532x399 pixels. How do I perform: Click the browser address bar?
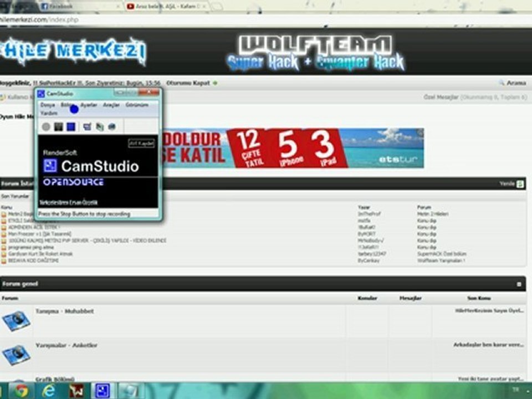265,20
